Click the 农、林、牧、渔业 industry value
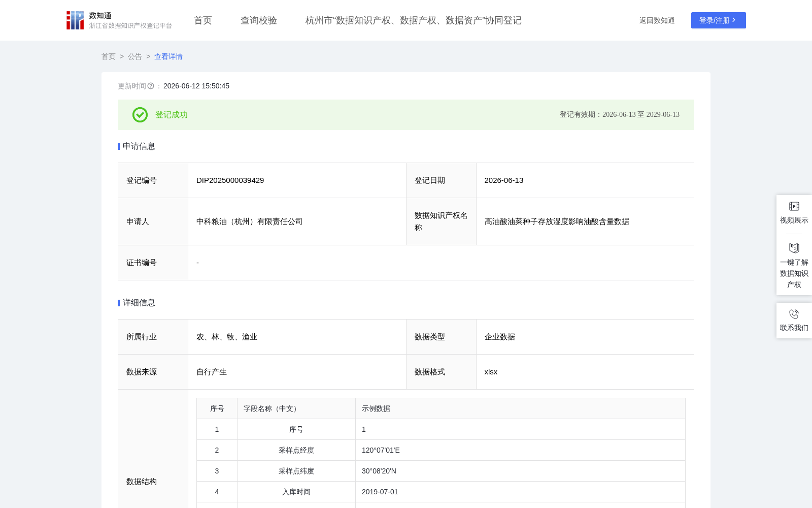Screen dimensions: 812x508 coord(227,337)
